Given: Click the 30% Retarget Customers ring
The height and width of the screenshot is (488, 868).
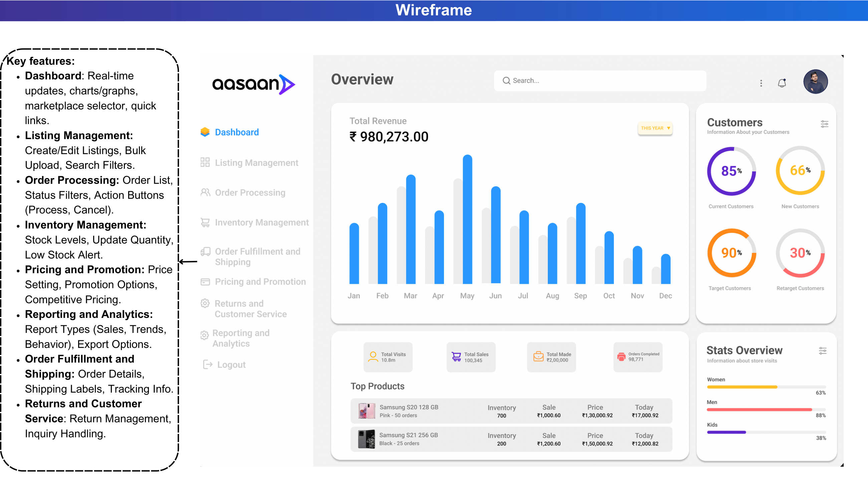Looking at the screenshot, I should pos(800,253).
